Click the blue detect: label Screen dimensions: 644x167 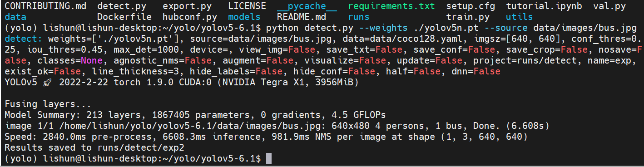(24, 39)
